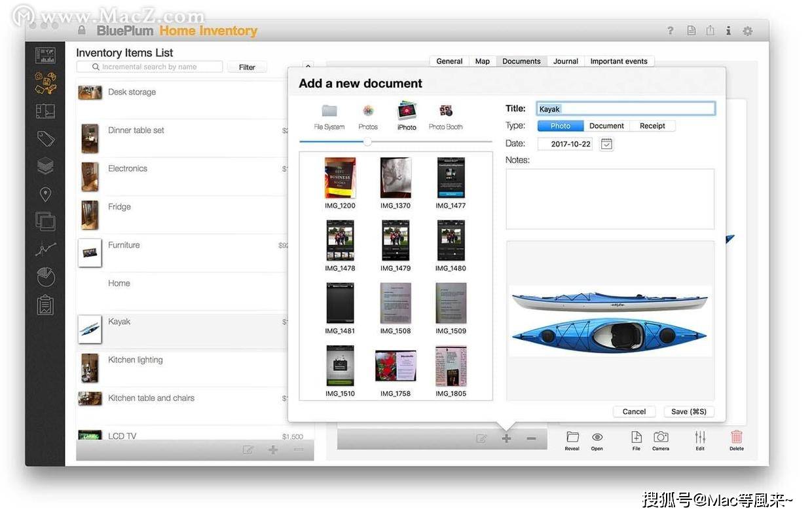Select the IMG_1200 thumbnail
Screen dimensions: 812x517
(x=340, y=178)
